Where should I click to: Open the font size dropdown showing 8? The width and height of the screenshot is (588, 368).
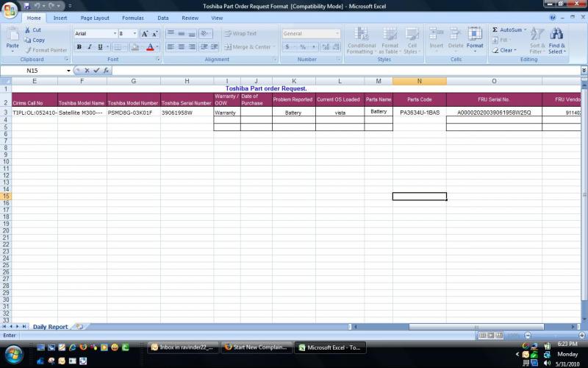tap(135, 33)
